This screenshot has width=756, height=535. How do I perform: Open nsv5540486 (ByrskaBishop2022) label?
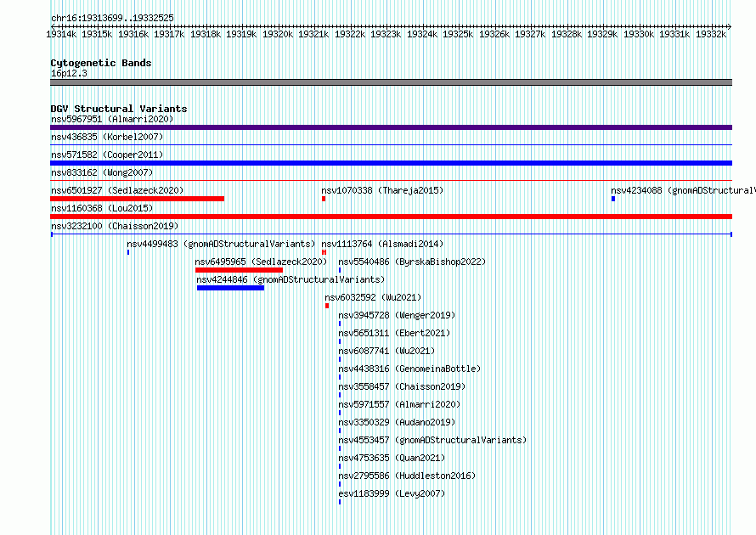[412, 262]
